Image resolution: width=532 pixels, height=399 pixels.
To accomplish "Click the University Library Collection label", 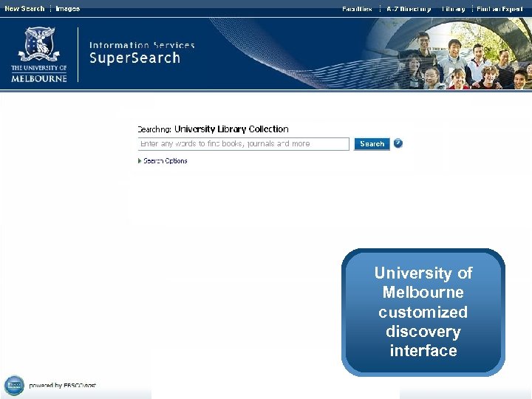I will pyautogui.click(x=231, y=129).
